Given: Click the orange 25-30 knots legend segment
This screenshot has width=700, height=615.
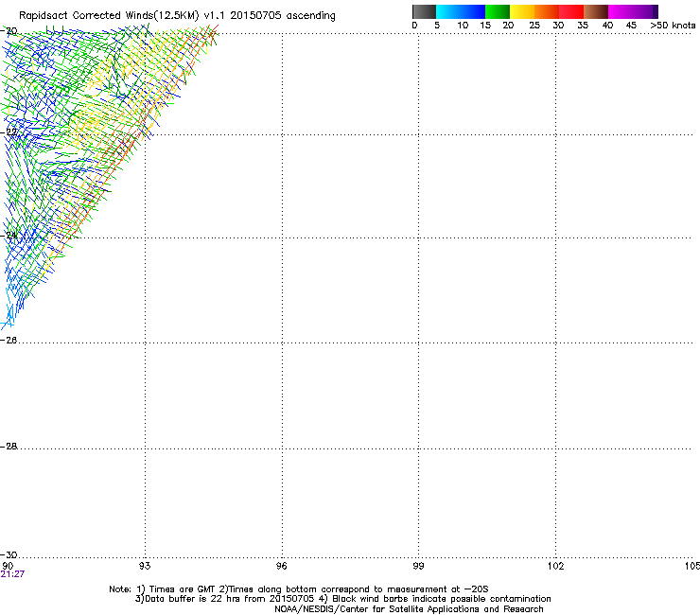Looking at the screenshot, I should [x=547, y=11].
